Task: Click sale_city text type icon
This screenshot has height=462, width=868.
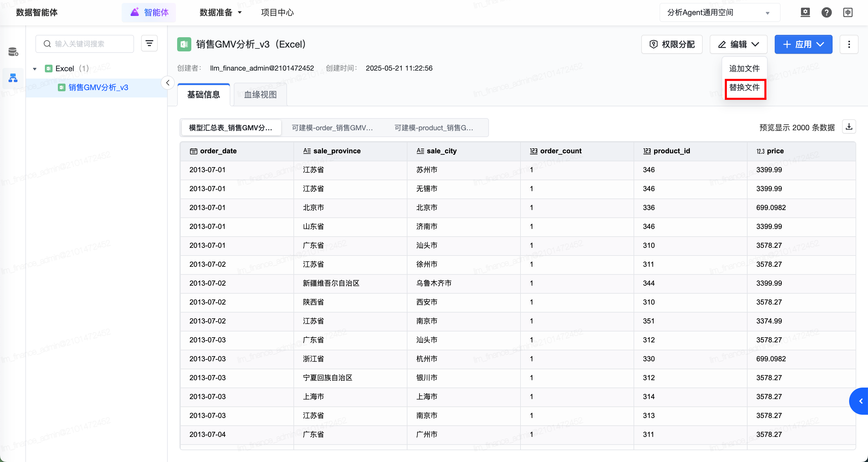Action: coord(420,151)
